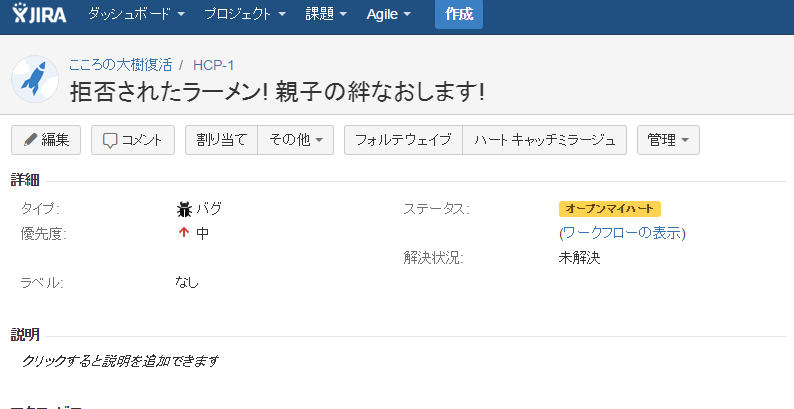Click the 編集 edit button
The width and height of the screenshot is (794, 409).
pos(46,140)
